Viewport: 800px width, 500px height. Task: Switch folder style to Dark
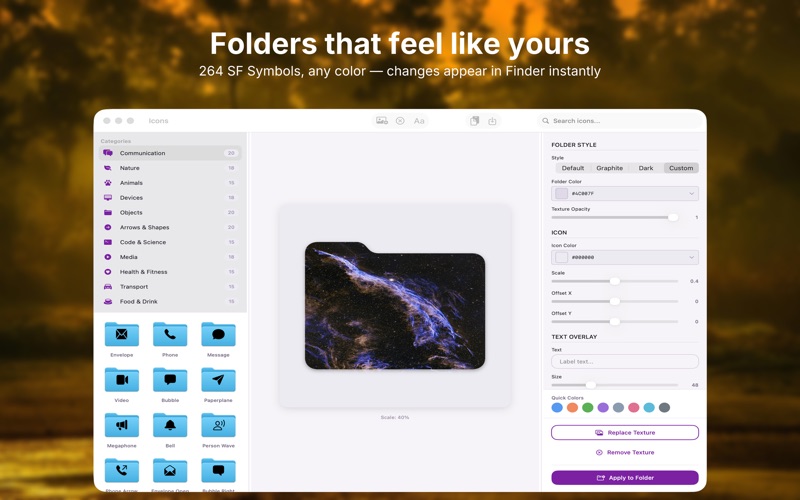click(646, 168)
